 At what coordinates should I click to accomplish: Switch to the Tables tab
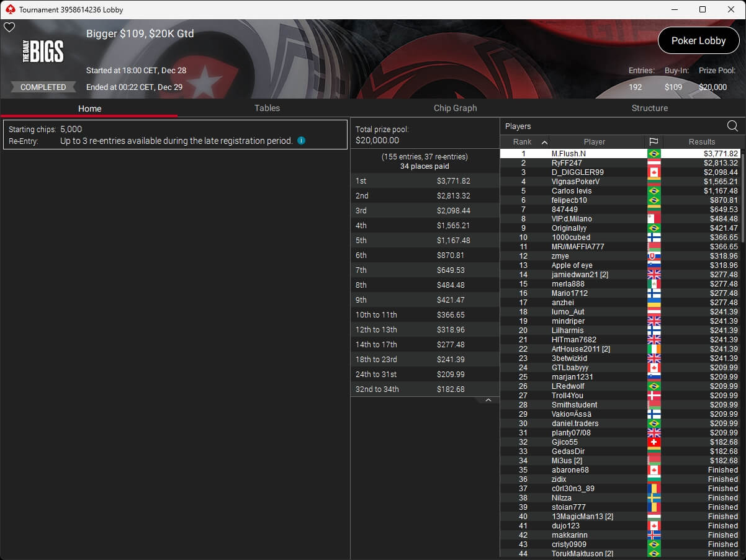coord(267,108)
